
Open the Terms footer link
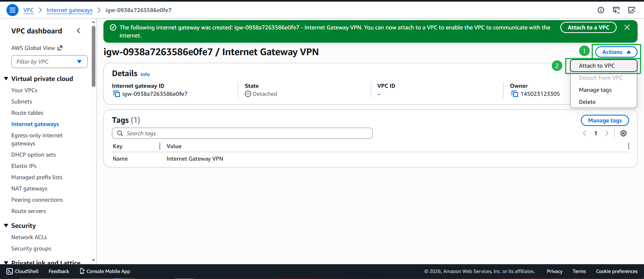(x=579, y=271)
